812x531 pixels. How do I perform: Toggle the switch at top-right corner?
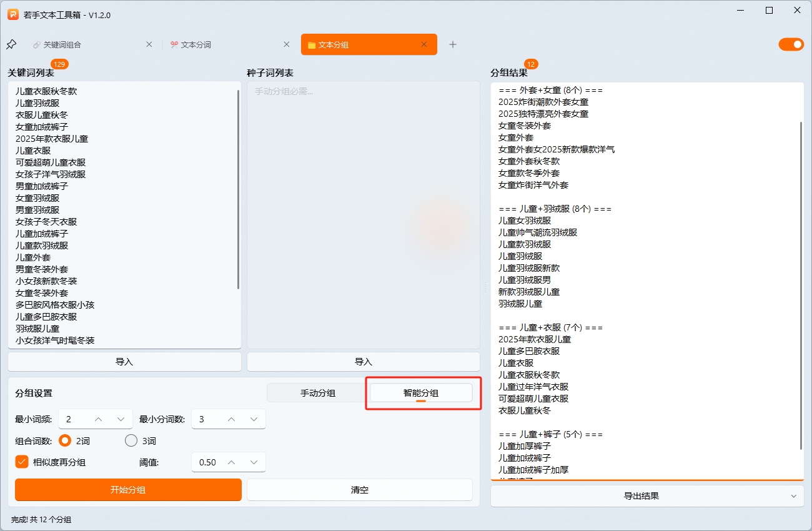point(791,44)
